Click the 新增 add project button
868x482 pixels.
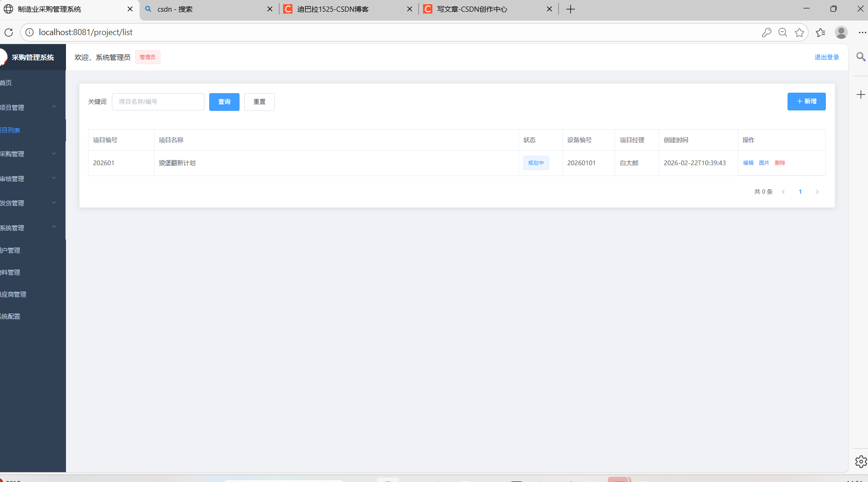[x=806, y=101]
